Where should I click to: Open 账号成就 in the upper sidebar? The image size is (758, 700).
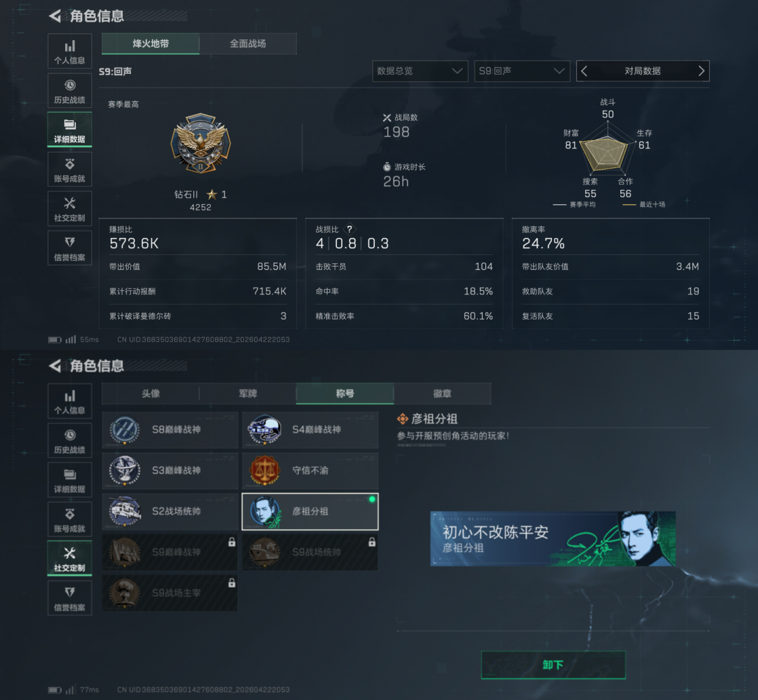(x=70, y=170)
